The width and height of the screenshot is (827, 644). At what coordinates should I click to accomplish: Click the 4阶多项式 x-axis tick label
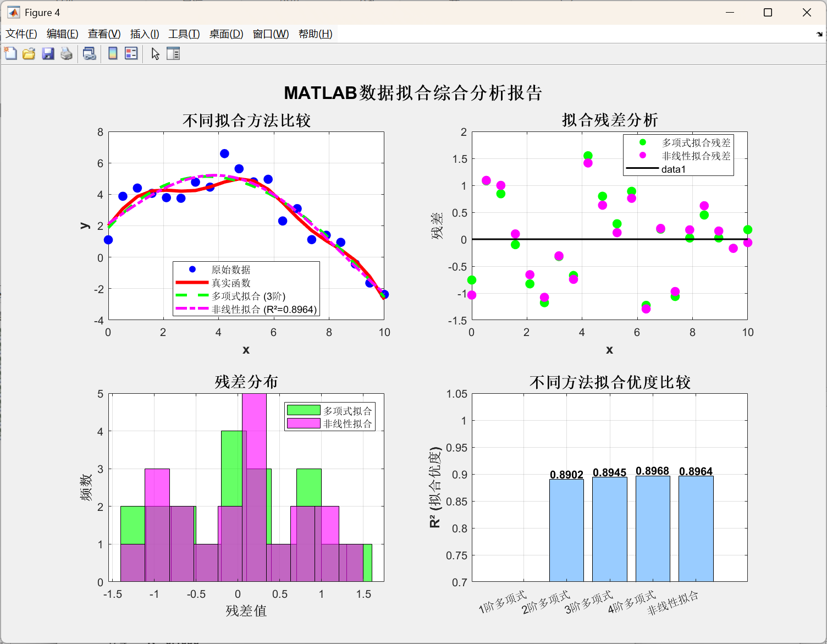(x=632, y=602)
